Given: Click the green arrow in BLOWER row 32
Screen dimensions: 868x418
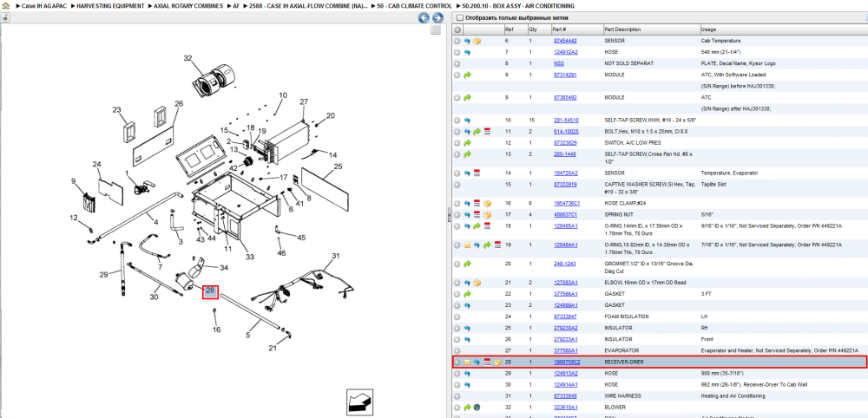Looking at the screenshot, I should click(x=467, y=408).
